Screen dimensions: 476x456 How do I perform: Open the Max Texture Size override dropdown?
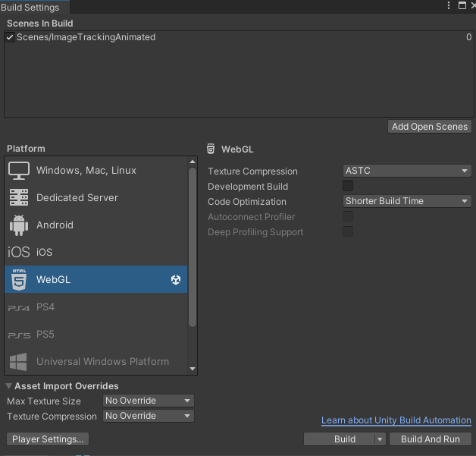(149, 401)
